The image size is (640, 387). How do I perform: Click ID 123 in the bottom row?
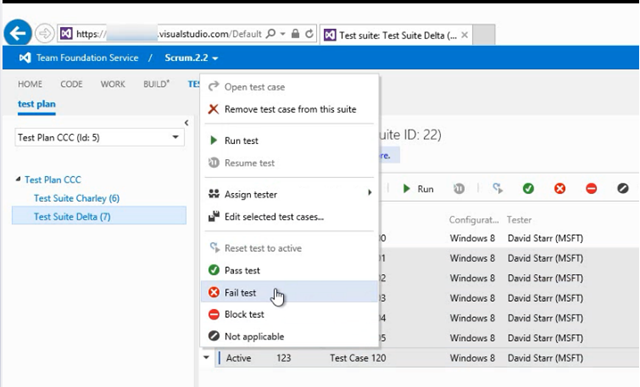[284, 358]
